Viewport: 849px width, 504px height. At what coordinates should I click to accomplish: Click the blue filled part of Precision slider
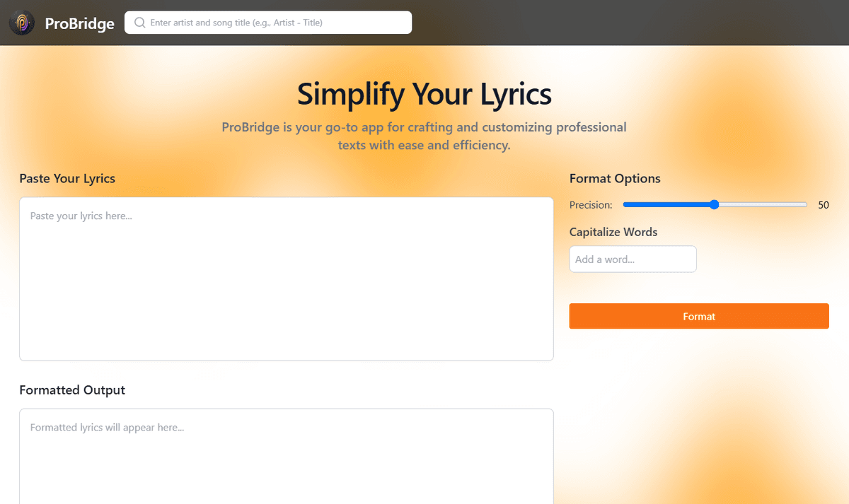click(665, 205)
